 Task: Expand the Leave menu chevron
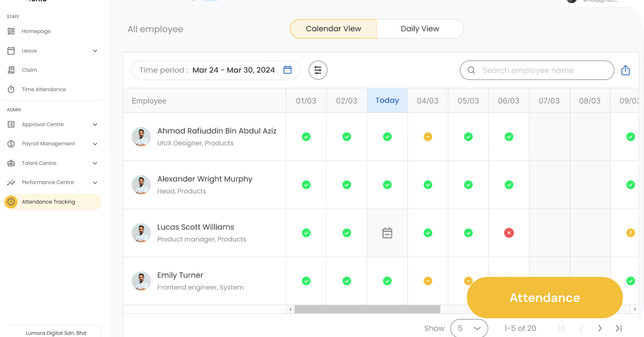pyautogui.click(x=95, y=51)
